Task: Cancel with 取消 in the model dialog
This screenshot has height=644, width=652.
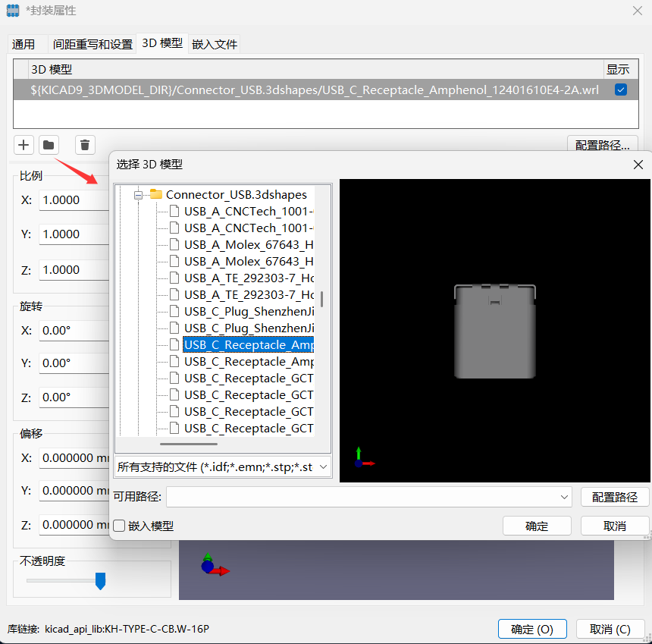Action: [615, 526]
